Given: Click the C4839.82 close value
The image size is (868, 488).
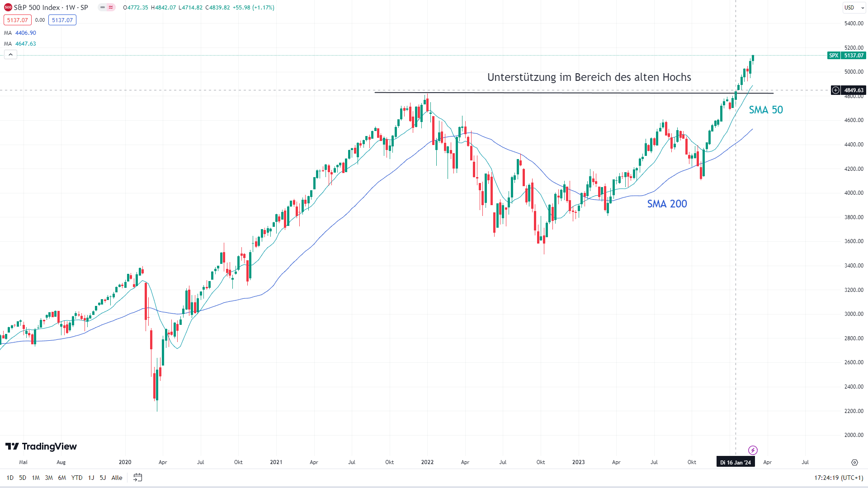Looking at the screenshot, I should coord(217,8).
